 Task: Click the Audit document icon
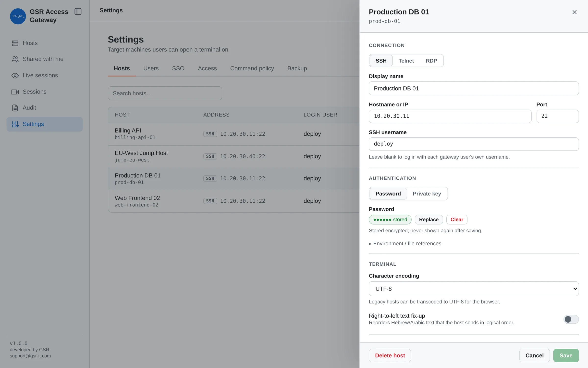click(x=15, y=108)
